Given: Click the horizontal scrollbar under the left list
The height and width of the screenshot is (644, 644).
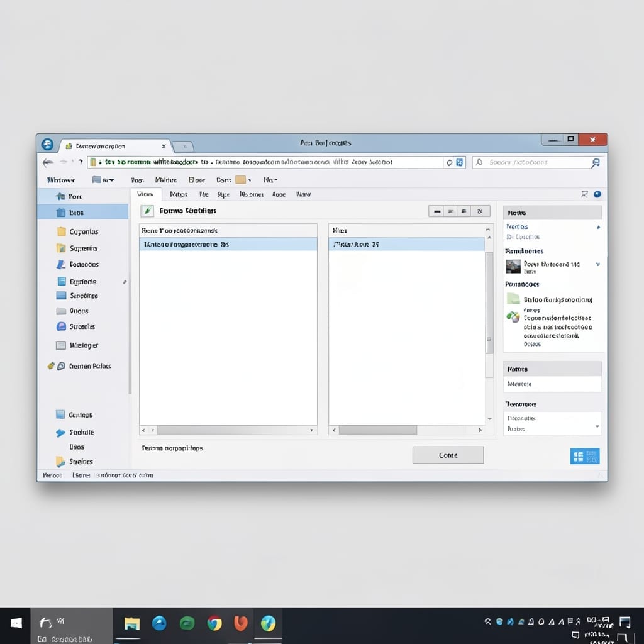Looking at the screenshot, I should [x=228, y=430].
